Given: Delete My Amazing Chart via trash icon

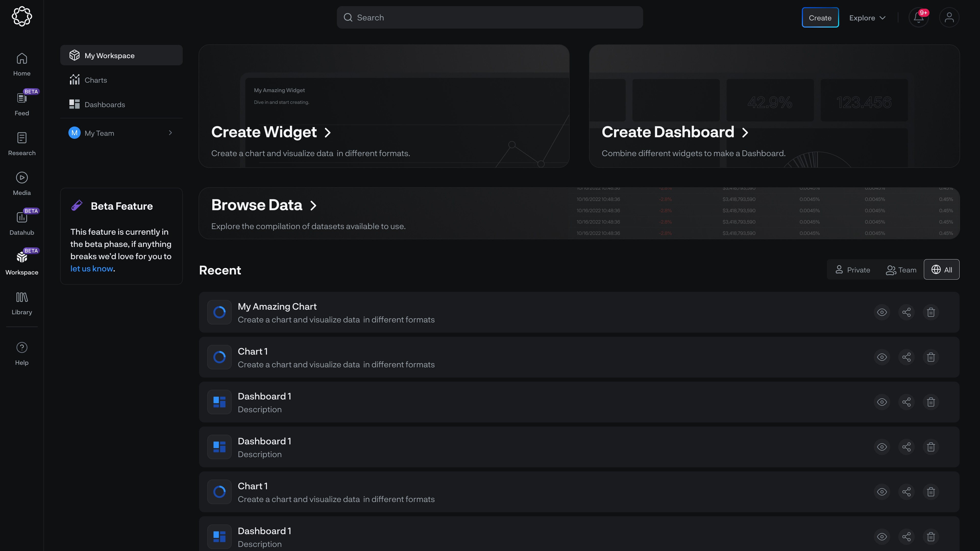Looking at the screenshot, I should tap(930, 312).
